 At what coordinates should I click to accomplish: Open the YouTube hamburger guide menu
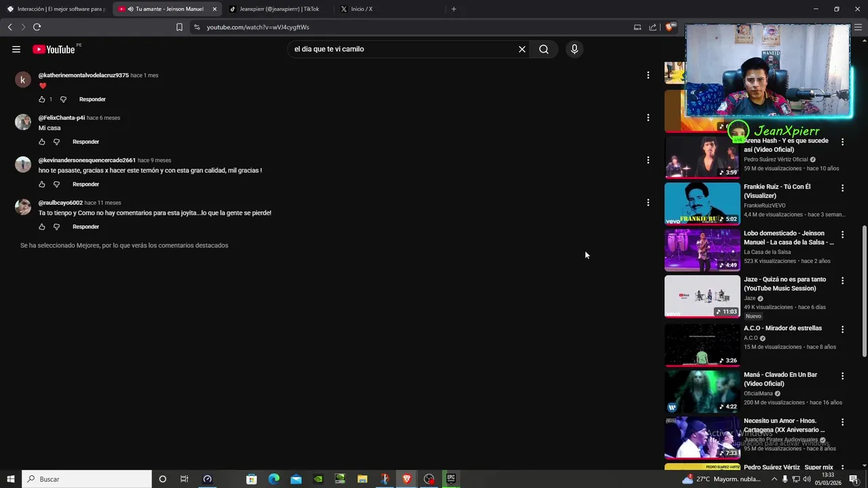coord(16,49)
